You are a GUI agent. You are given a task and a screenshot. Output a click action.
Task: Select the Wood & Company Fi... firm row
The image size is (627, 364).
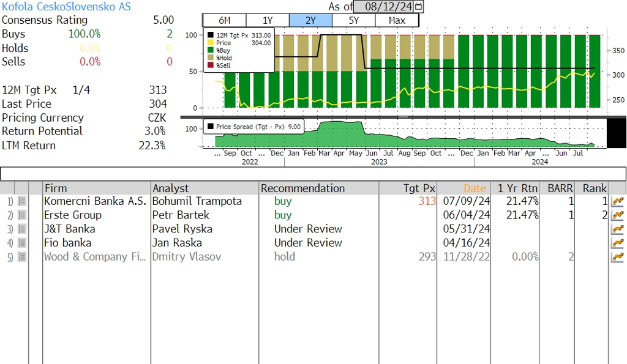pos(95,257)
